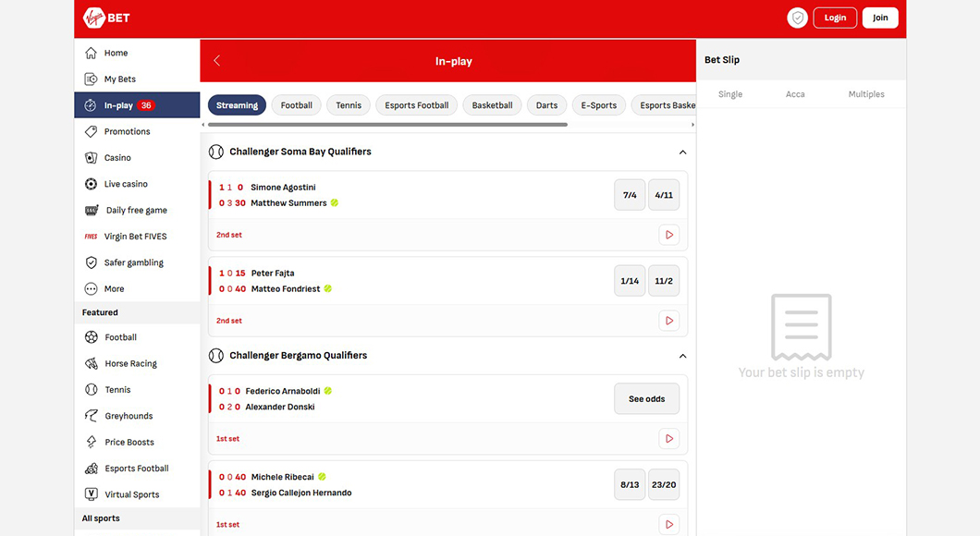
Task: Play the stream for Ribecai vs Callejon Hernando
Action: coord(668,523)
